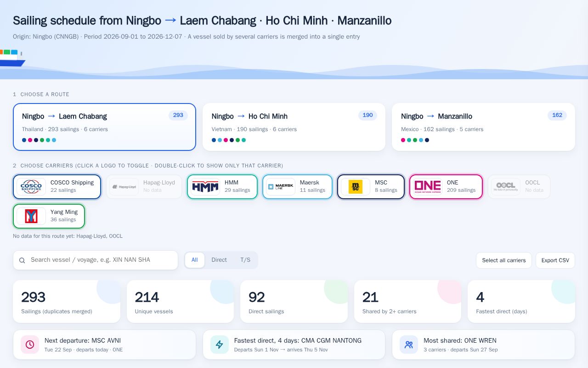This screenshot has height=368, width=588.
Task: Click the people icon beside Most shared
Action: pos(409,345)
